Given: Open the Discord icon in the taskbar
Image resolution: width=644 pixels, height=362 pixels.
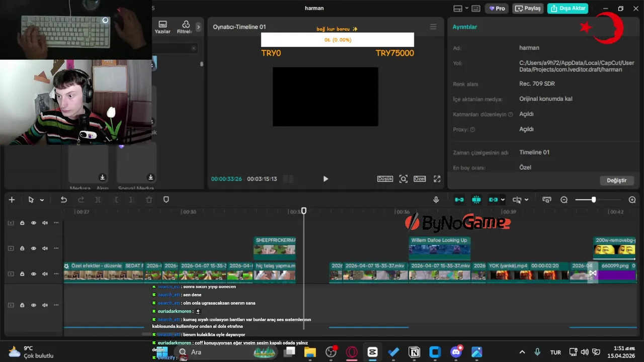Looking at the screenshot, I should (456, 352).
